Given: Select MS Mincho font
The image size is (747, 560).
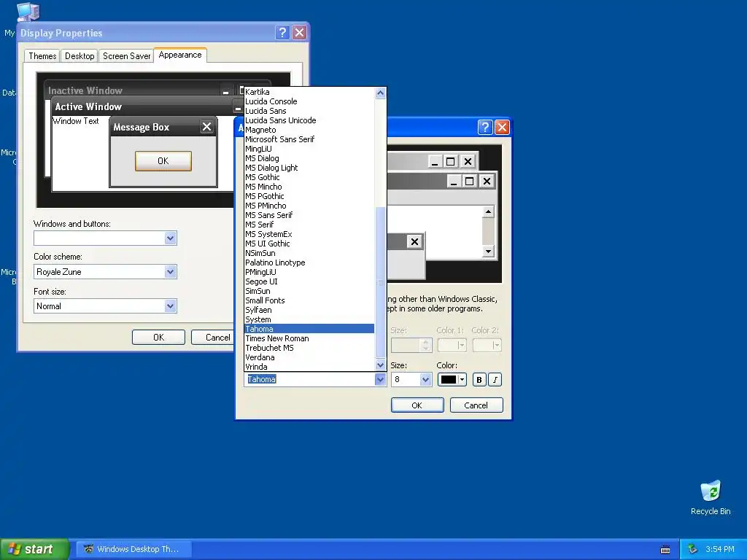Looking at the screenshot, I should click(309, 187).
